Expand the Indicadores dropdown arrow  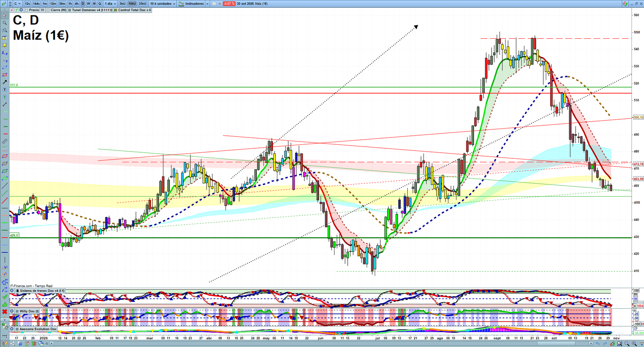coord(207,4)
